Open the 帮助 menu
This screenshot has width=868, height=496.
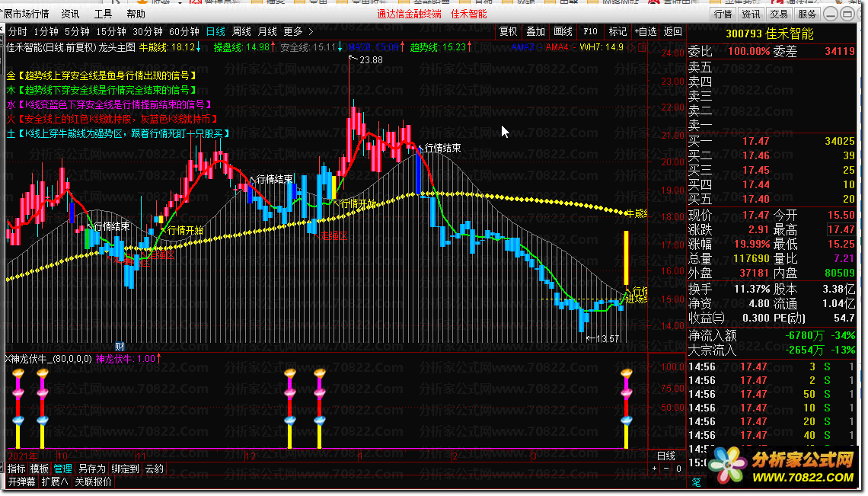click(x=136, y=13)
